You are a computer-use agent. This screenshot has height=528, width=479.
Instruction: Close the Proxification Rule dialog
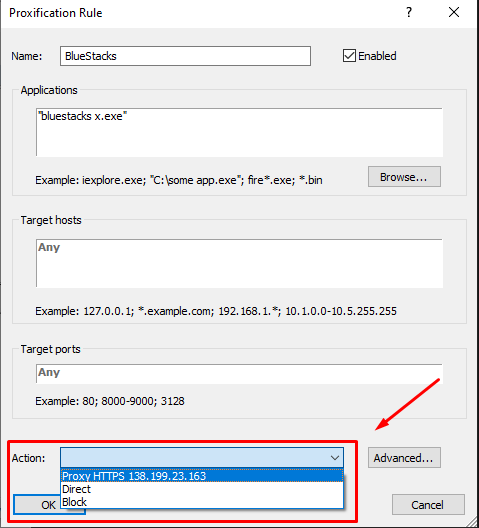coord(454,12)
